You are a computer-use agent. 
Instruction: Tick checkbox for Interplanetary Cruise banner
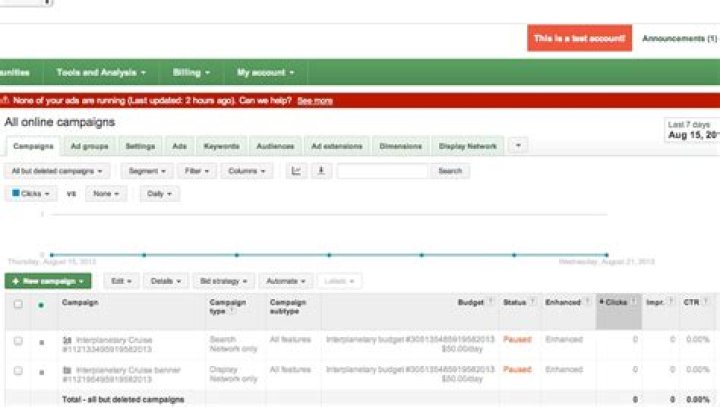(18, 371)
